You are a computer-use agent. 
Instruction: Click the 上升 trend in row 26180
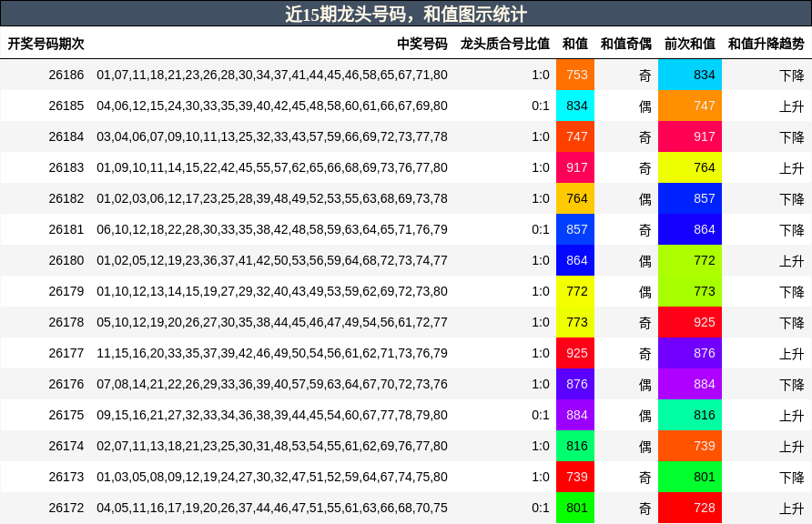pos(792,261)
